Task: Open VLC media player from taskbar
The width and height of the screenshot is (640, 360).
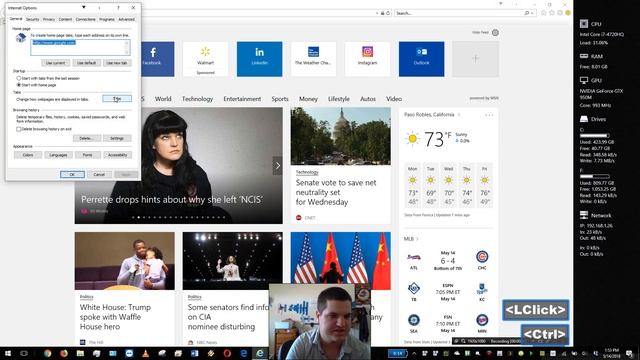Action: coord(146,353)
